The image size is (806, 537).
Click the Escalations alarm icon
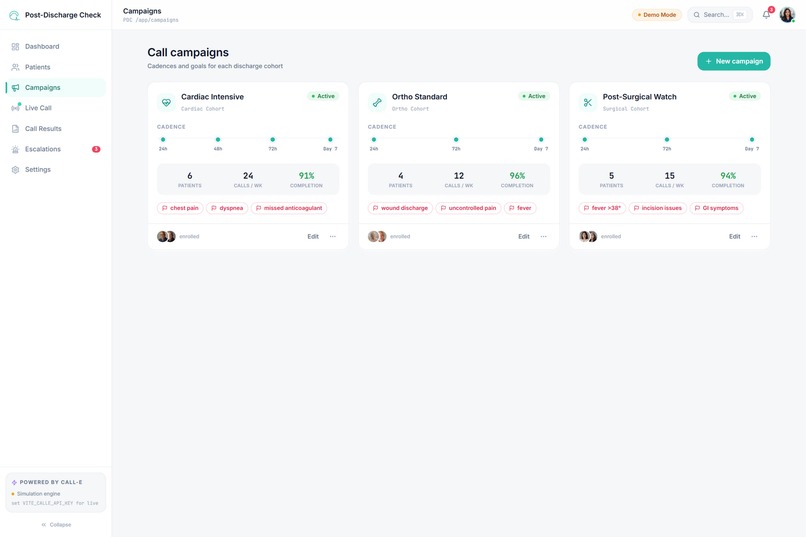(x=15, y=149)
